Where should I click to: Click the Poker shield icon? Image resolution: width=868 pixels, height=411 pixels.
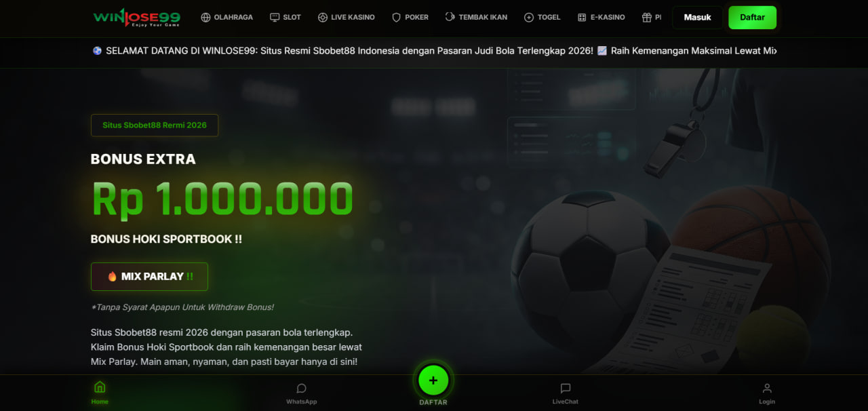397,17
